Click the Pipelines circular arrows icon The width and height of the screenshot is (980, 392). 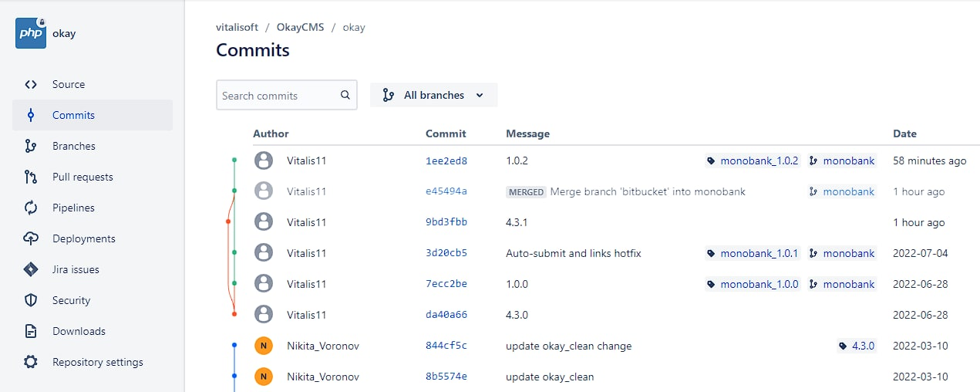click(x=31, y=208)
